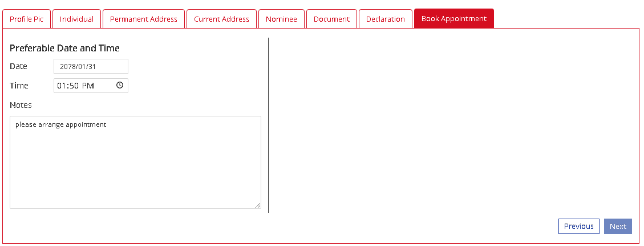
Task: Focus the Notes text area
Action: pos(135,163)
